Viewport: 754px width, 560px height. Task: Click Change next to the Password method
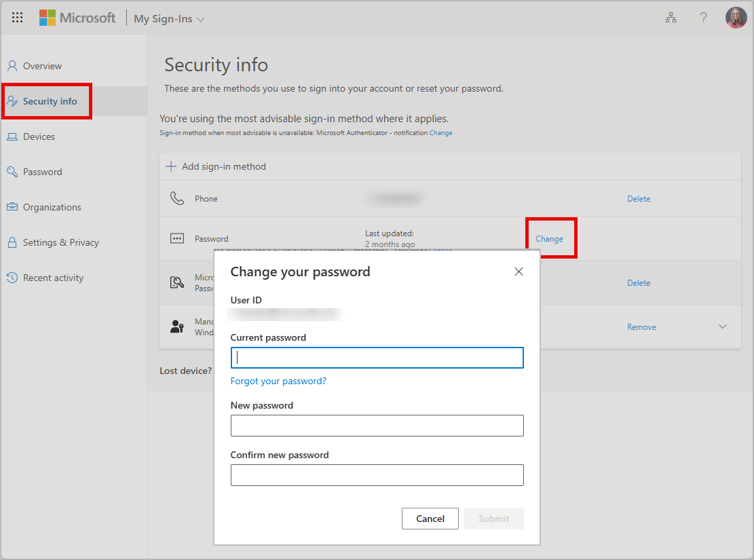550,238
